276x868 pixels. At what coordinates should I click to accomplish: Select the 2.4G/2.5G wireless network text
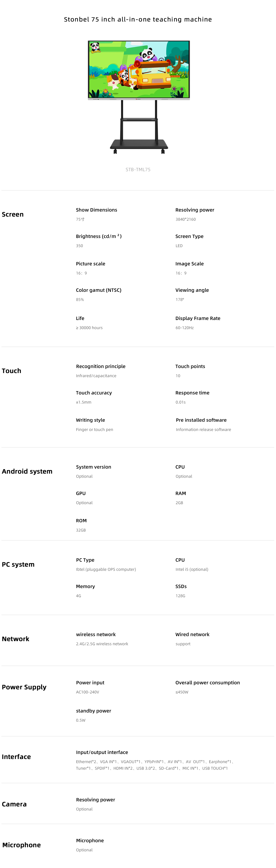[102, 644]
